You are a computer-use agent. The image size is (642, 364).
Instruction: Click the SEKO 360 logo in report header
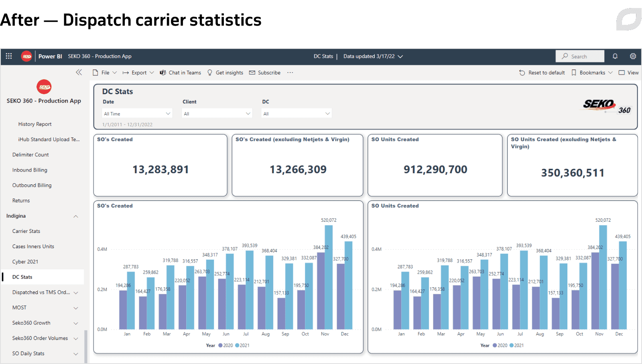click(x=607, y=106)
